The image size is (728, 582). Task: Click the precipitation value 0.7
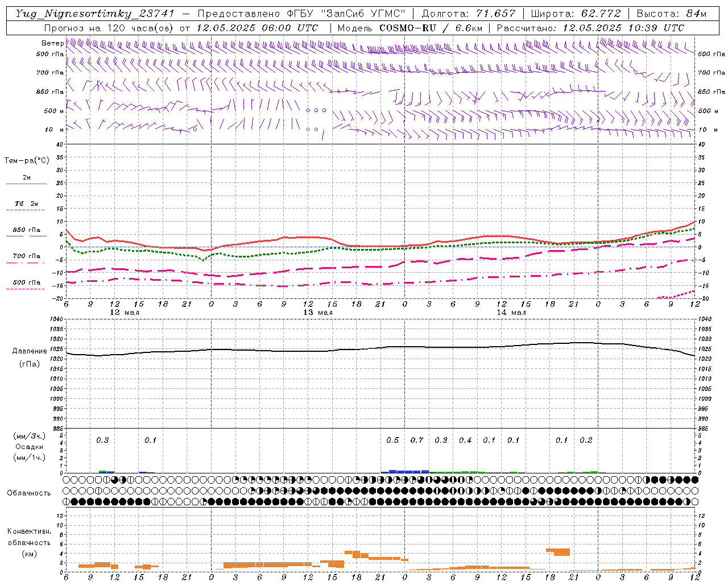(417, 440)
